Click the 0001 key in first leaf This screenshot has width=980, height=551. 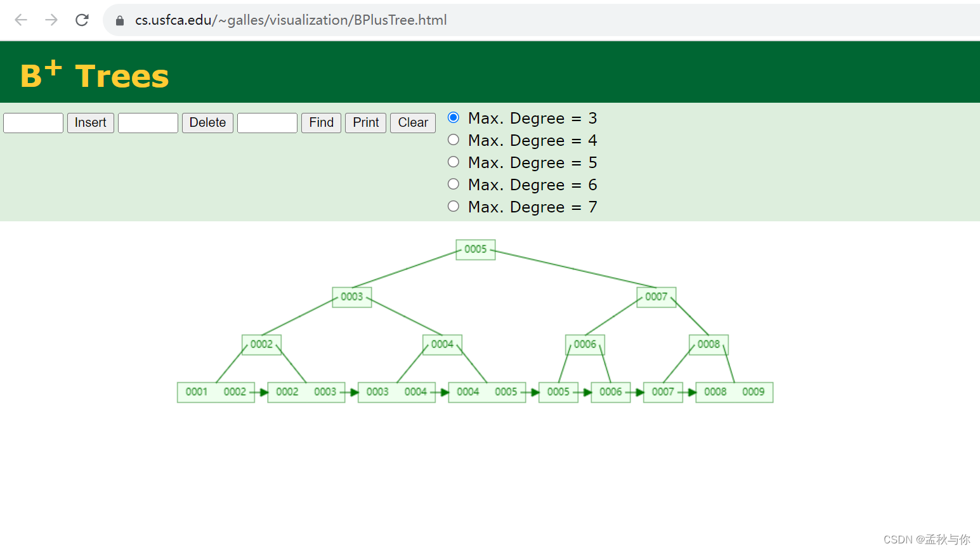(x=197, y=392)
